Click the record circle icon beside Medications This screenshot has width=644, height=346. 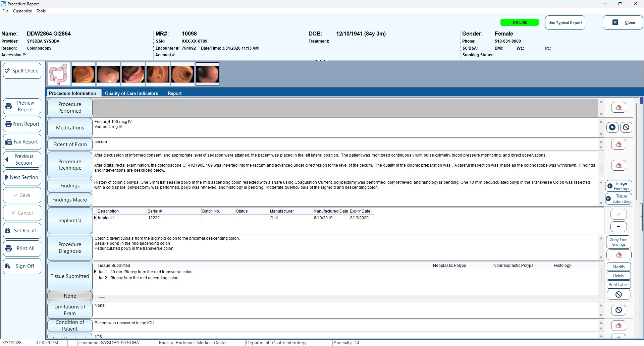612,127
